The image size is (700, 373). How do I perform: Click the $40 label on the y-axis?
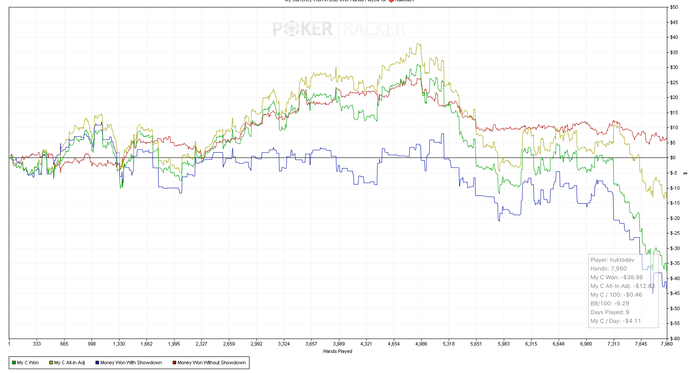(674, 37)
